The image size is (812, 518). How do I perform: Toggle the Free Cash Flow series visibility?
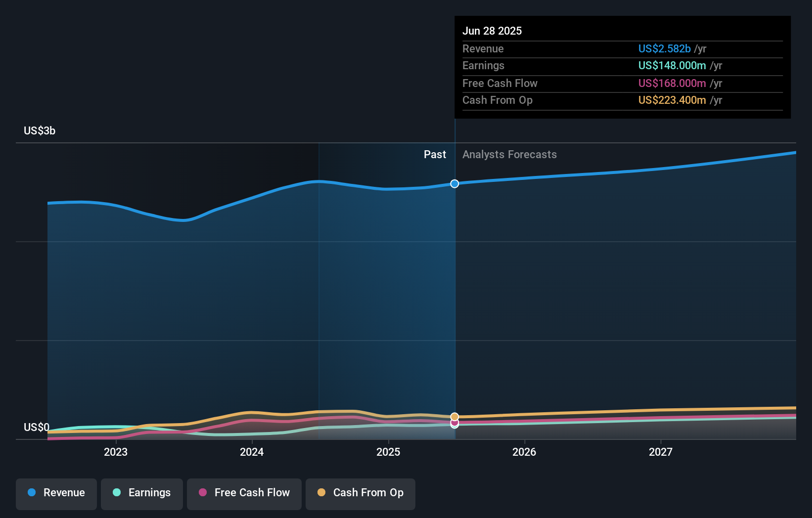(x=244, y=493)
